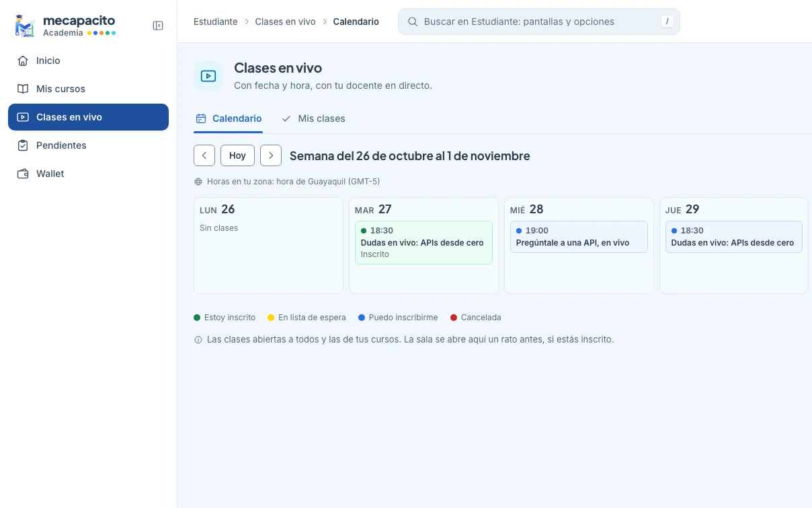
Task: Click the Sin clases text on Monday
Action: pyautogui.click(x=218, y=228)
